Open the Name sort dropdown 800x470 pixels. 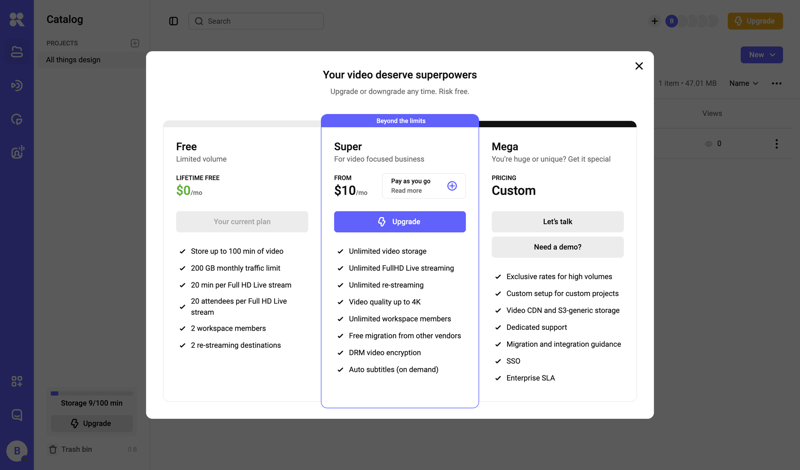(743, 84)
